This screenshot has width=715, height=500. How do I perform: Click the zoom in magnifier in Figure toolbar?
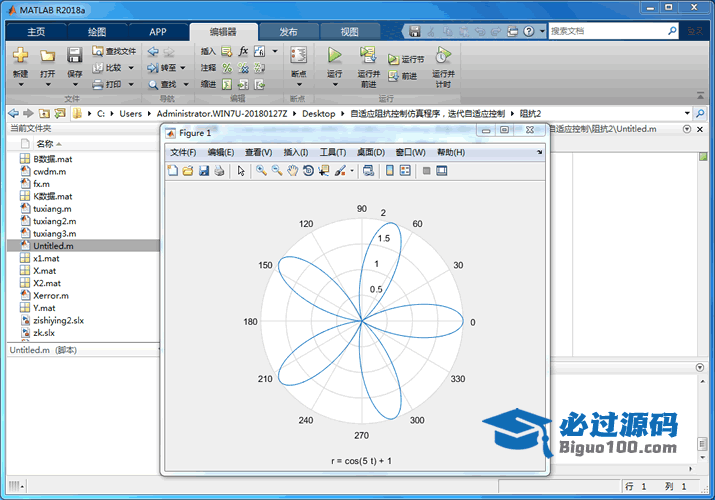(x=260, y=171)
